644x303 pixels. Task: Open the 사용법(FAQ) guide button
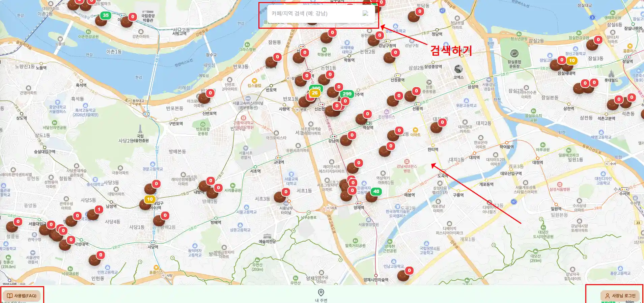22,296
